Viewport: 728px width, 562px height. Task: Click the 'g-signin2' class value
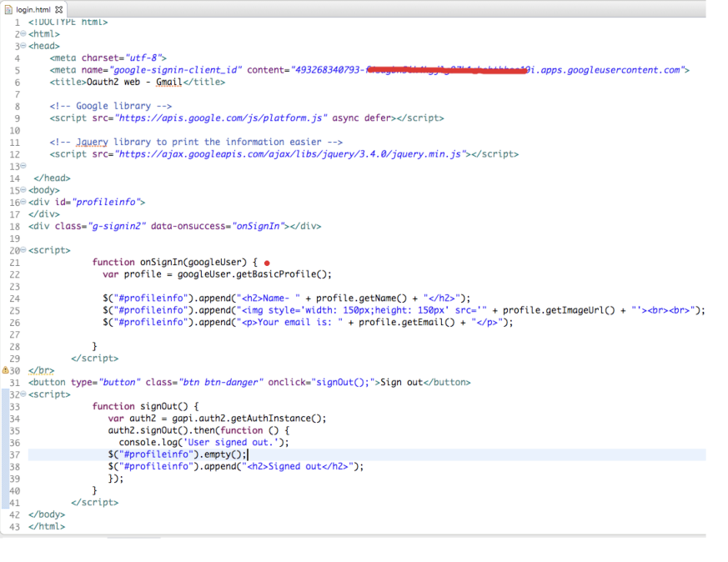pyautogui.click(x=117, y=226)
